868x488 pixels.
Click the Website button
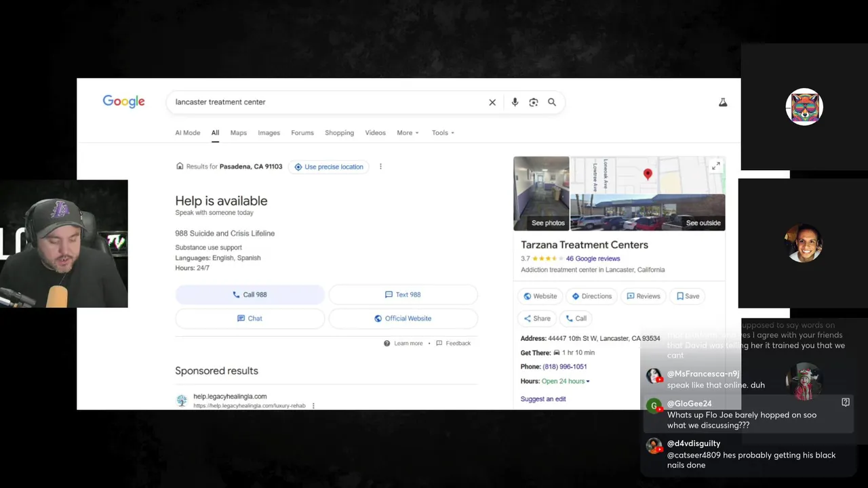pyautogui.click(x=540, y=296)
